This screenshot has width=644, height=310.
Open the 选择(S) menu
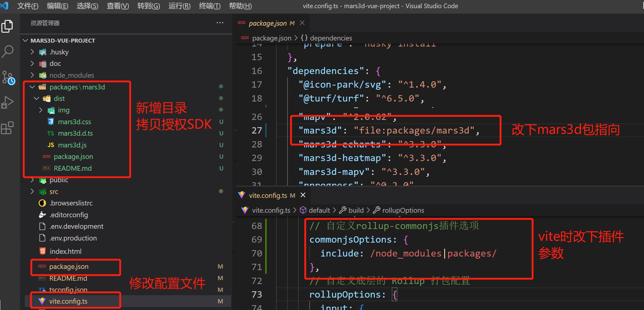pyautogui.click(x=87, y=6)
